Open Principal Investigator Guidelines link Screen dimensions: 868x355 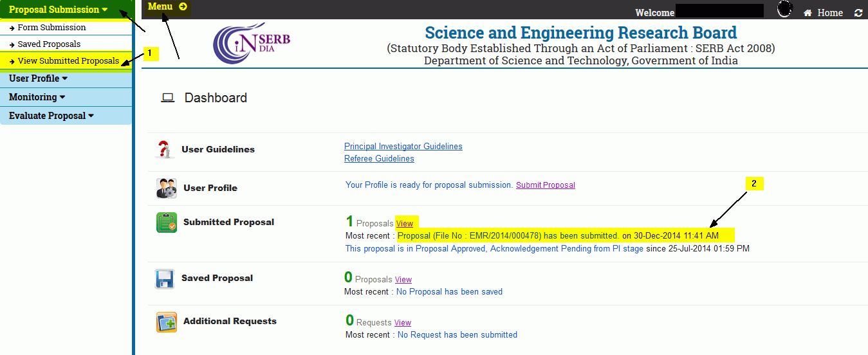(x=403, y=147)
